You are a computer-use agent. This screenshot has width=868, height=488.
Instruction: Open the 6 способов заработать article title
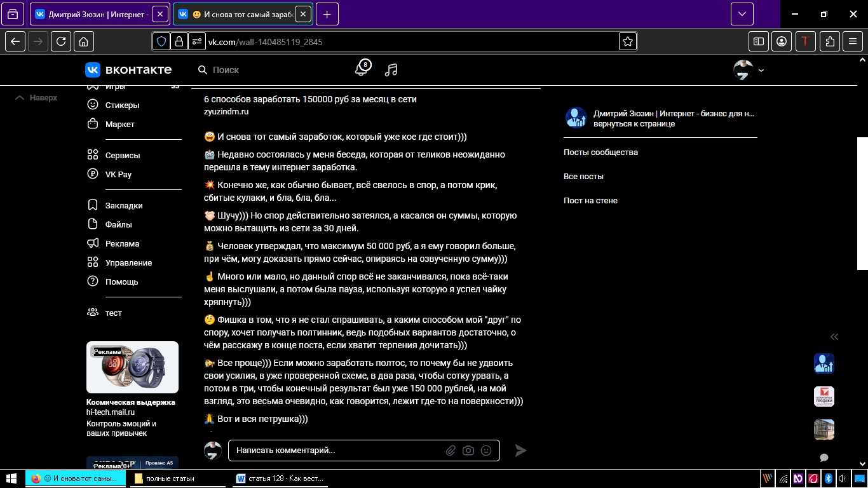[310, 99]
